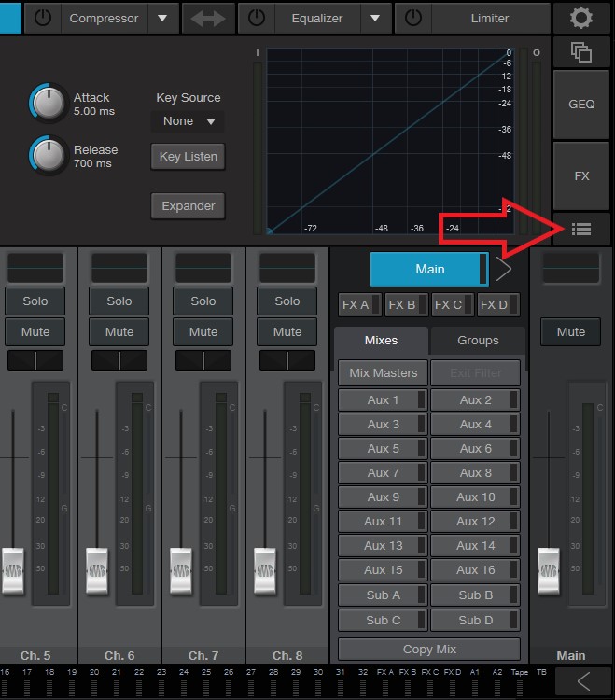The width and height of the screenshot is (615, 700).
Task: Jump to Tape in meter strip
Action: point(520,681)
